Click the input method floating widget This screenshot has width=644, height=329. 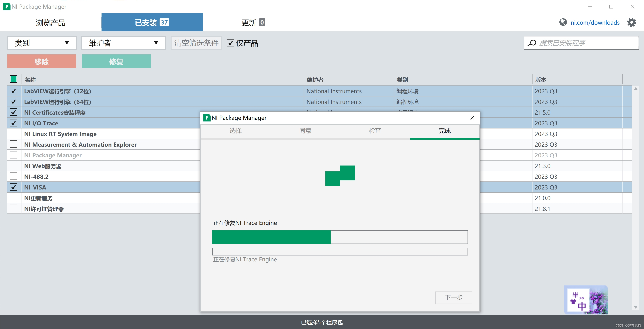pyautogui.click(x=586, y=300)
